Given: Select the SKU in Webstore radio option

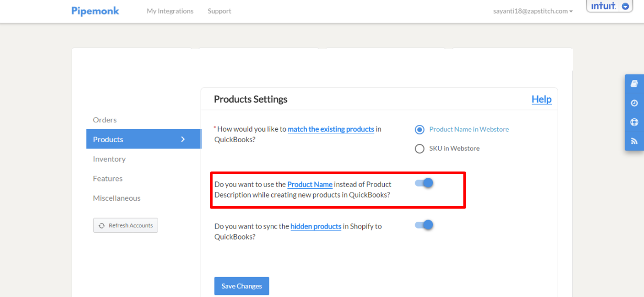Looking at the screenshot, I should tap(419, 148).
